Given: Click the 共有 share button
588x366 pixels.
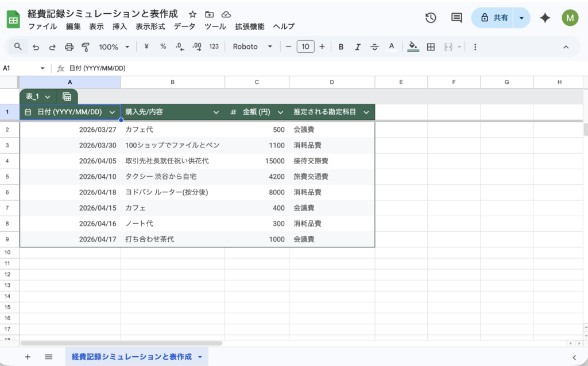Looking at the screenshot, I should pyautogui.click(x=493, y=18).
